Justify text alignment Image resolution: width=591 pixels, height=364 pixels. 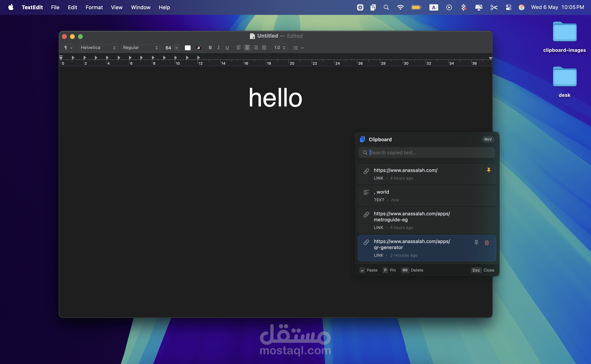pyautogui.click(x=264, y=48)
